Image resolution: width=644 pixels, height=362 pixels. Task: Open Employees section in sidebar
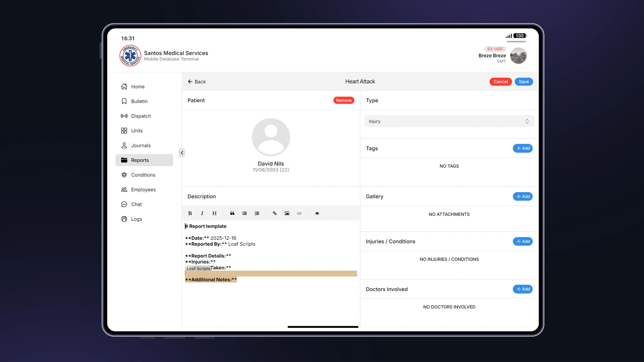click(143, 190)
